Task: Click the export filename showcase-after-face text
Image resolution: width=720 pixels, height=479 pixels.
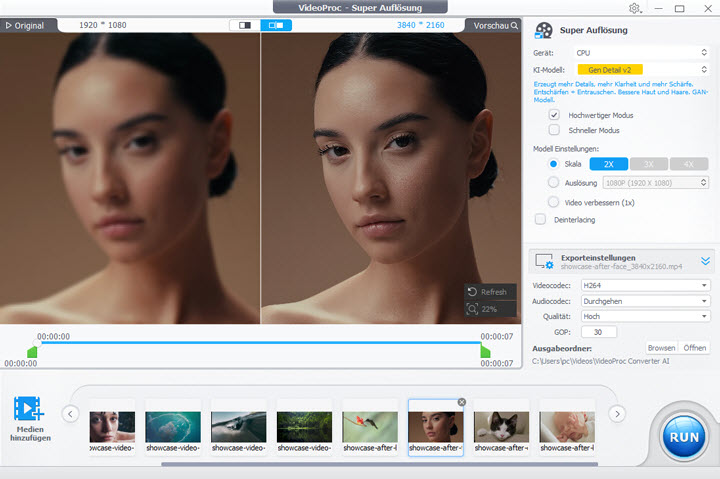Action: tap(621, 266)
